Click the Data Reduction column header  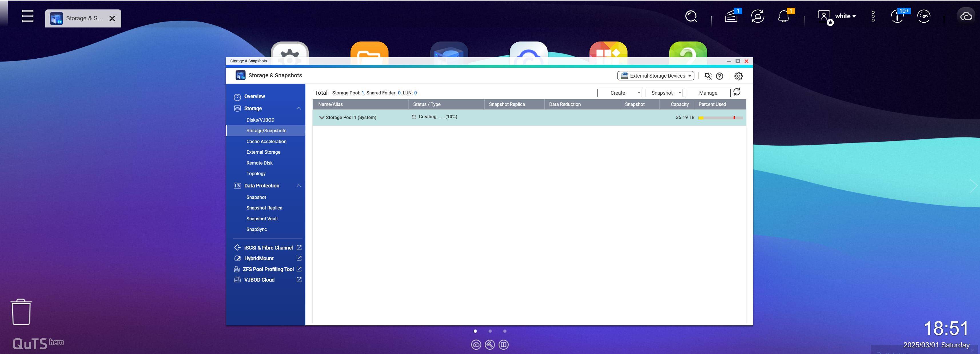(582, 104)
